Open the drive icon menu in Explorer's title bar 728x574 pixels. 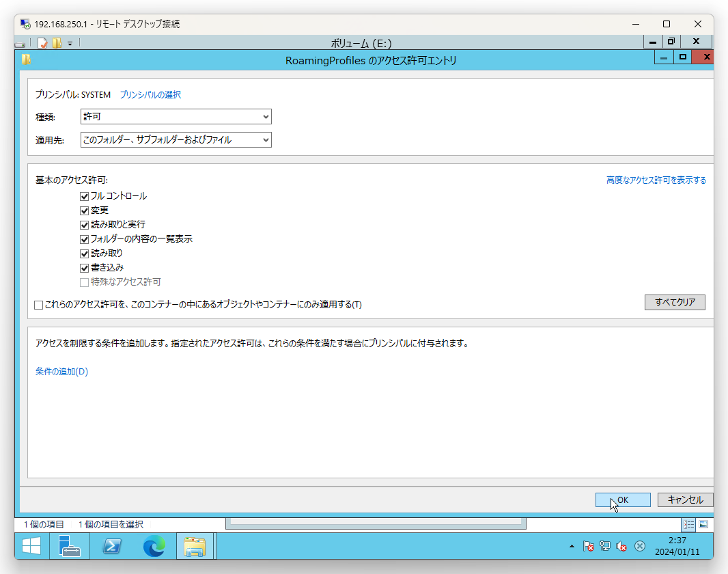click(x=20, y=44)
